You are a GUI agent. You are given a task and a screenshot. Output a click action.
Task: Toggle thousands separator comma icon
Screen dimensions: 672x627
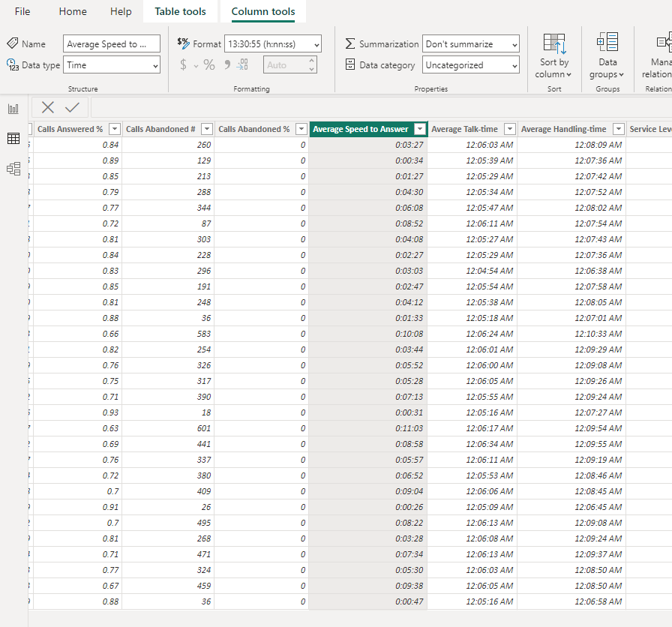227,64
